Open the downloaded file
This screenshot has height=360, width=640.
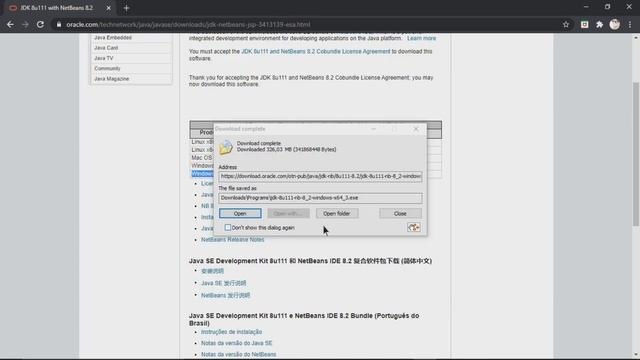pyautogui.click(x=240, y=213)
